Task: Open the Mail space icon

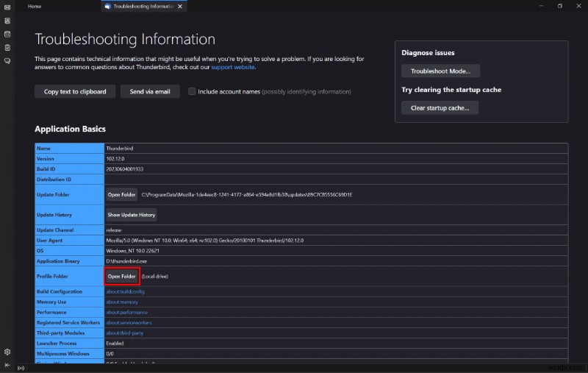Action: 7,7
